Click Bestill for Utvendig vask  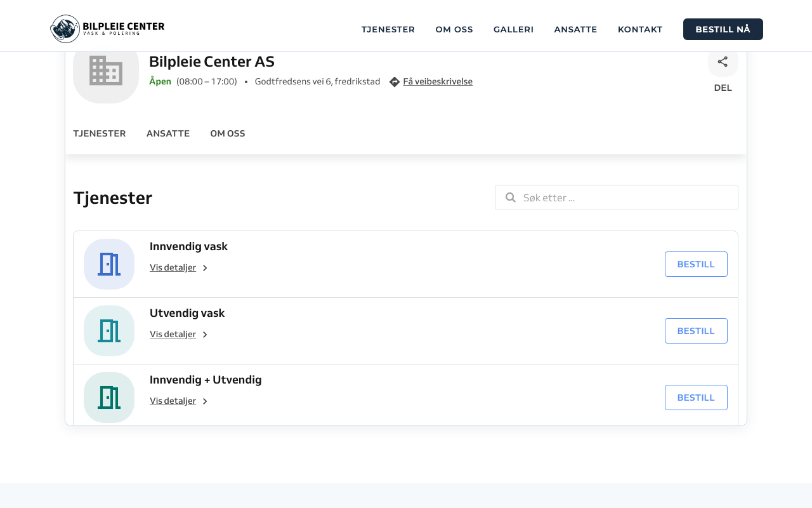(x=696, y=331)
